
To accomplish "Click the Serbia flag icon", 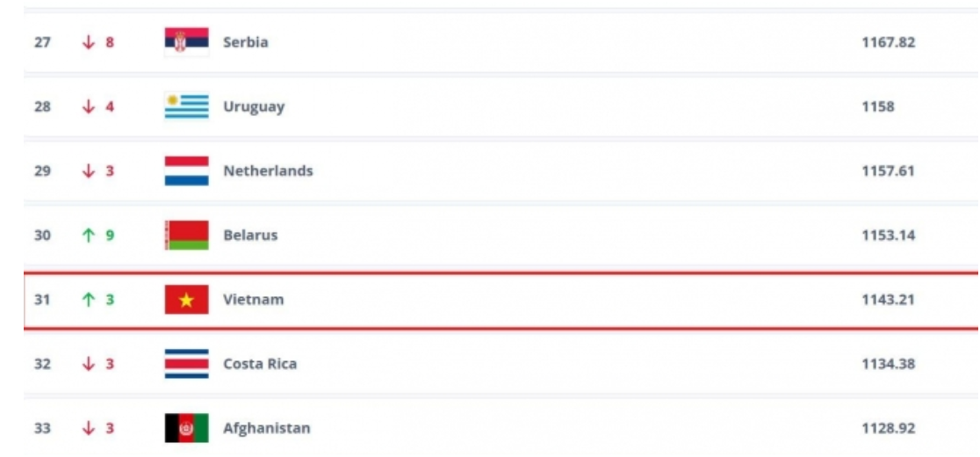I will point(186,42).
